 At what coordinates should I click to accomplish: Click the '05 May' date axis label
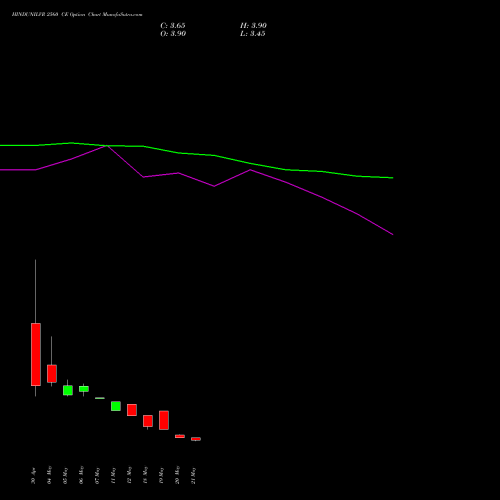(65, 475)
